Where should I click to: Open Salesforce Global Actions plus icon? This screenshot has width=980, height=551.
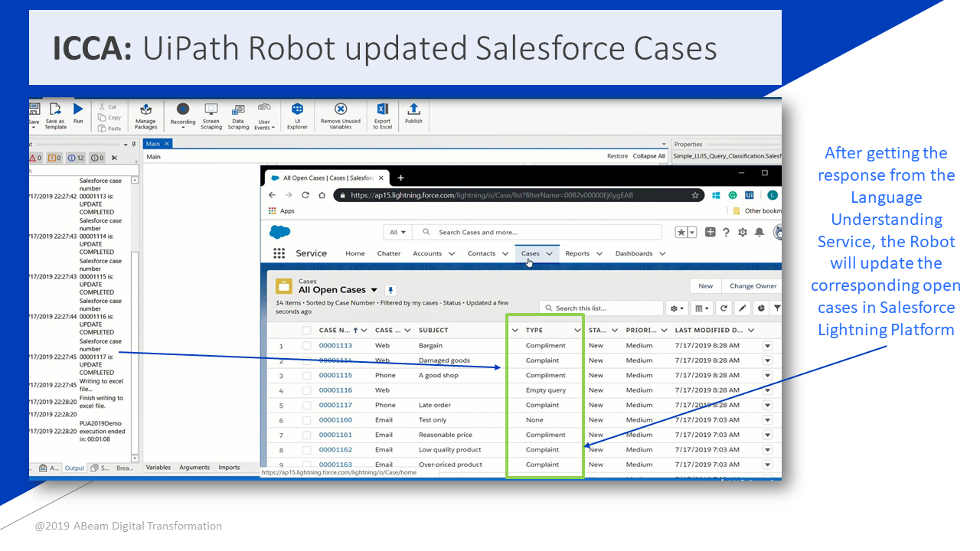710,232
